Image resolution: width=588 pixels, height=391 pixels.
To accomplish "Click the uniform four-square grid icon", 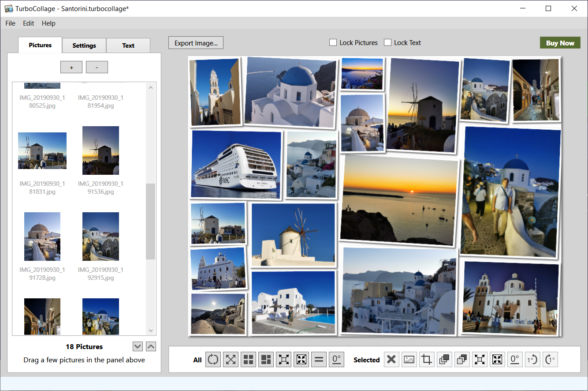I will (248, 360).
